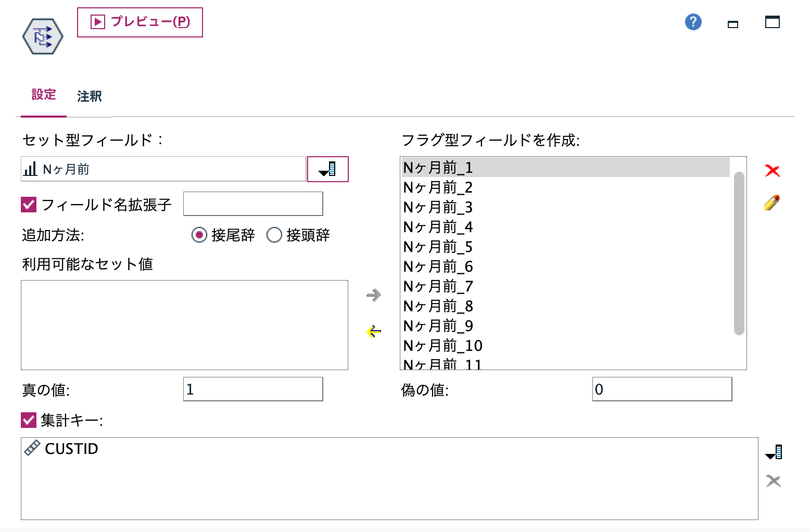This screenshot has height=532, width=810.
Task: Click the node hexagon icon at top left
Action: pos(42,36)
